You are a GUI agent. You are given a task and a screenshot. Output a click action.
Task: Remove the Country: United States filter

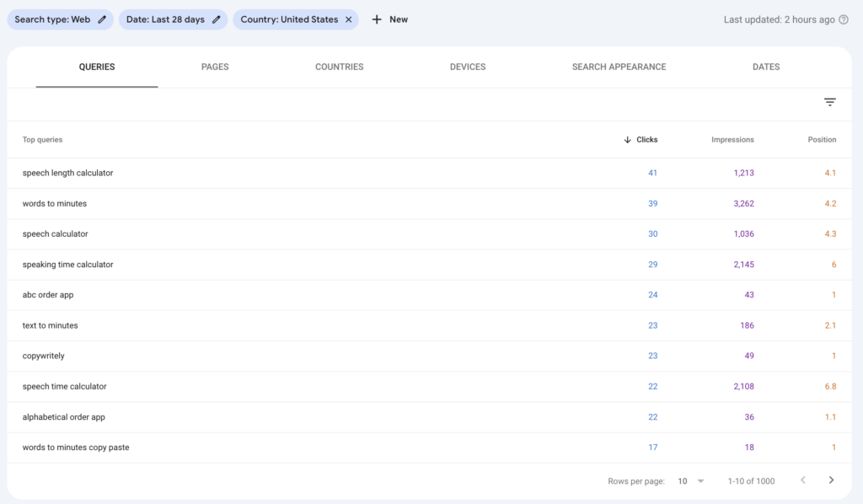pyautogui.click(x=349, y=19)
